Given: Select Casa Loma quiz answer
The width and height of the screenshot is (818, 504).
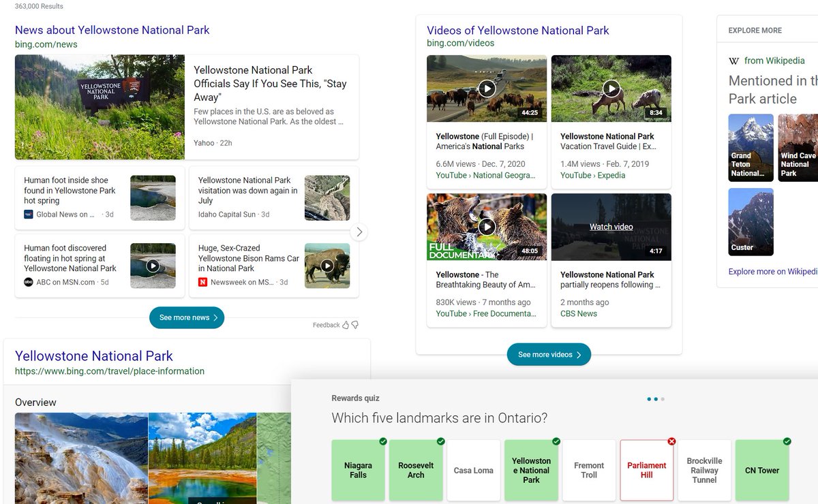Looking at the screenshot, I should coord(473,470).
